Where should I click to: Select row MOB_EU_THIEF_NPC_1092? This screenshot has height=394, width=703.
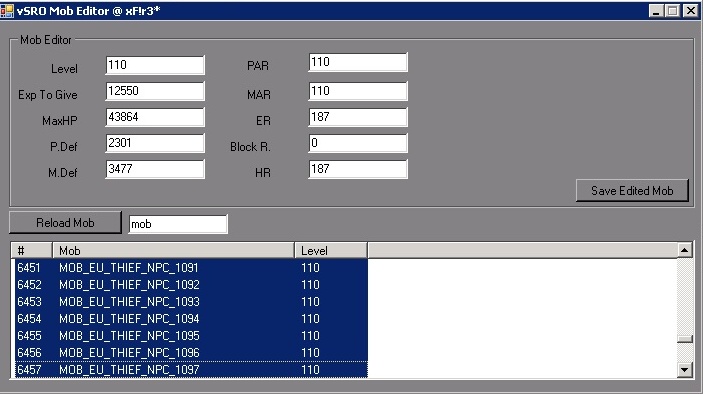click(191, 285)
